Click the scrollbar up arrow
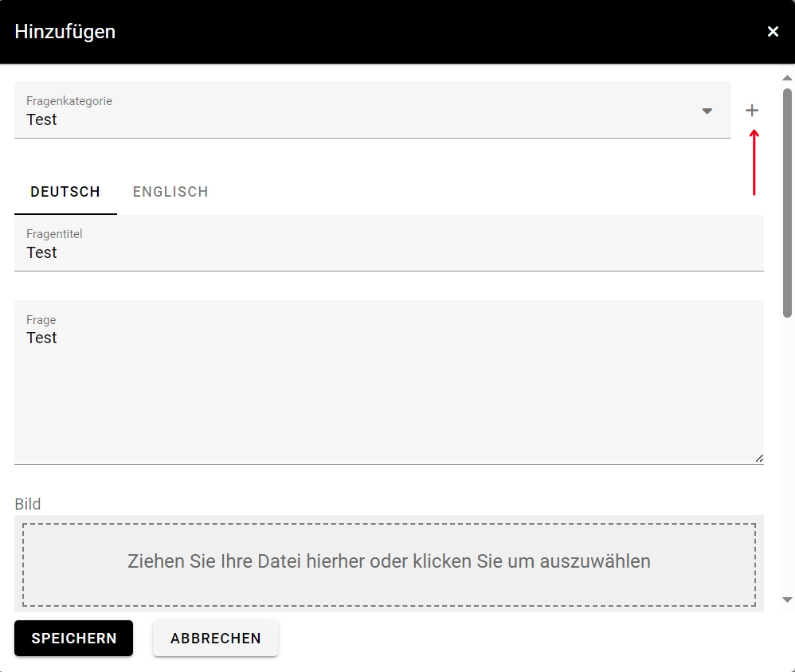The image size is (795, 672). pos(787,78)
